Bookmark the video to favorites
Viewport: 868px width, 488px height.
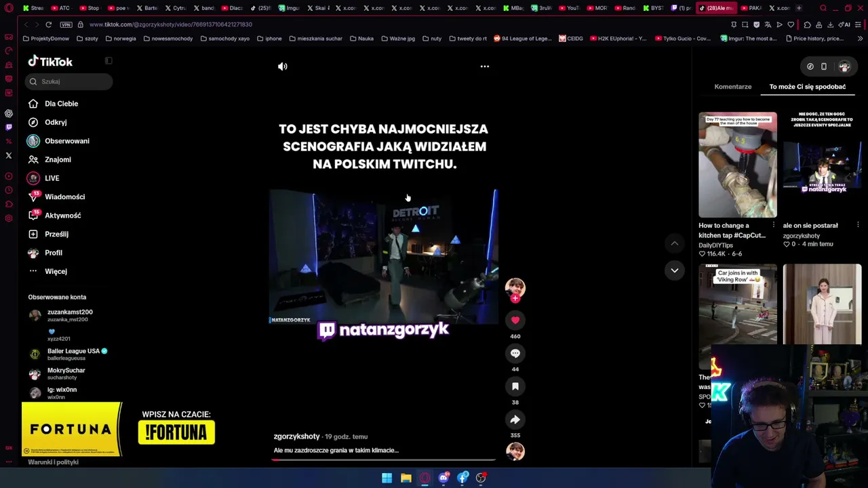point(515,386)
